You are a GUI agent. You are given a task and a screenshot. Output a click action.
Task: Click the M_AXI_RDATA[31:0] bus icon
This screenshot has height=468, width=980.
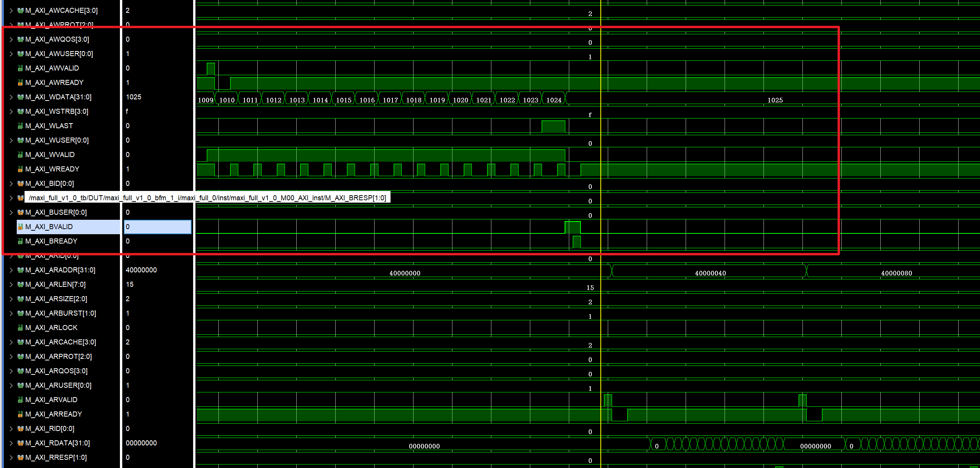[20, 443]
